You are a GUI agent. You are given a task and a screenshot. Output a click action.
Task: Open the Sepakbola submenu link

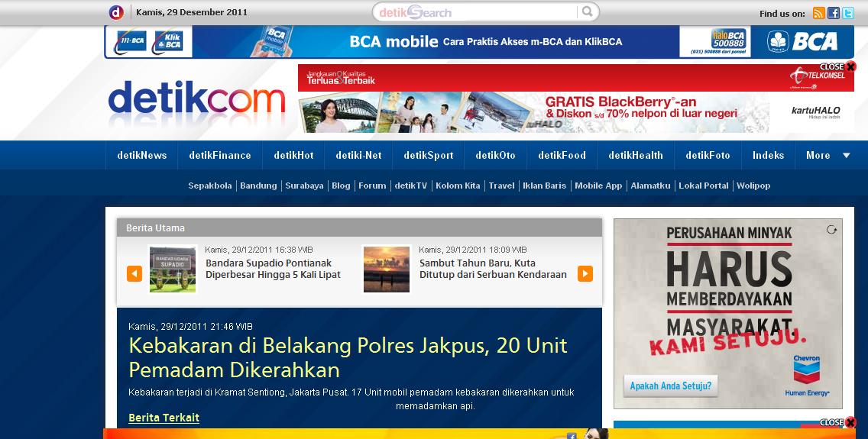pyautogui.click(x=210, y=186)
